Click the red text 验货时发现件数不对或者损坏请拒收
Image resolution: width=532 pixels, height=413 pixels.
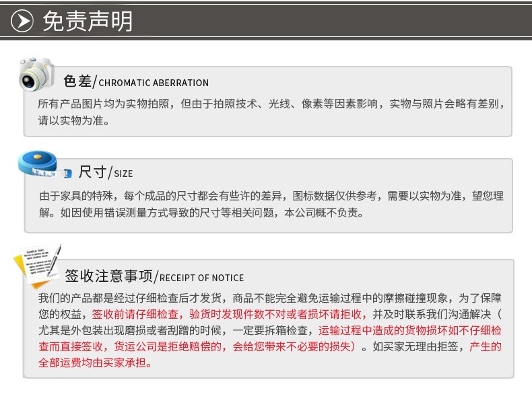(275, 314)
